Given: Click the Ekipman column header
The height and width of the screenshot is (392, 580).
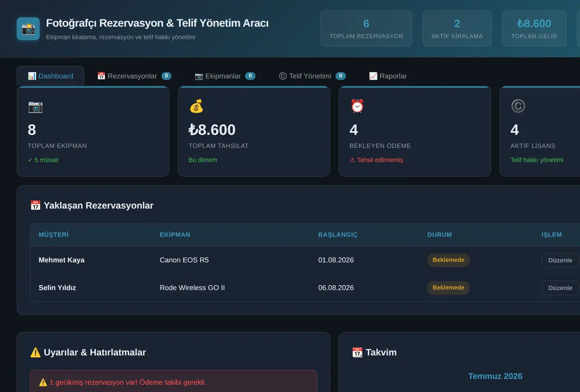Looking at the screenshot, I should [x=175, y=235].
